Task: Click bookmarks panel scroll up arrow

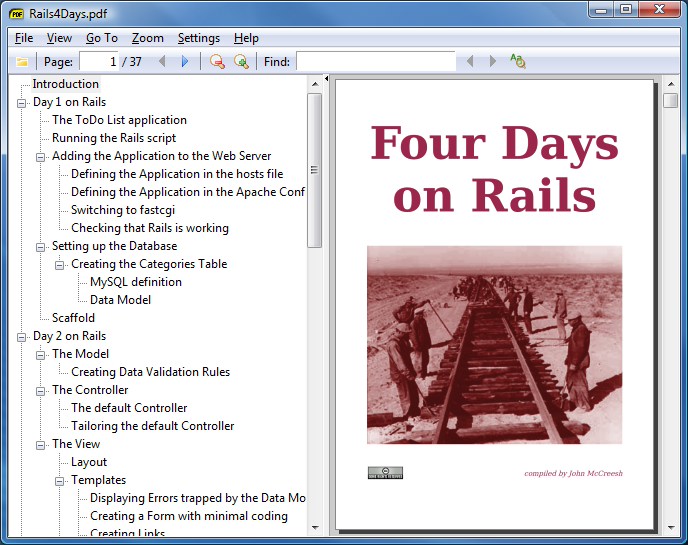Action: pyautogui.click(x=315, y=84)
